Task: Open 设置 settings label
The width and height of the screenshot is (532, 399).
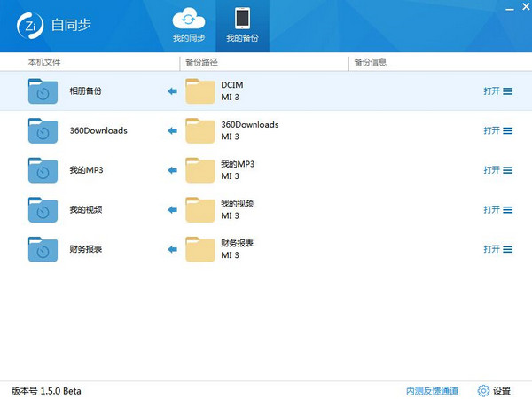Action: pos(502,391)
